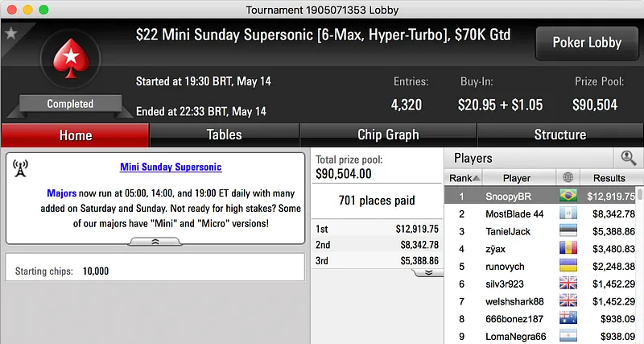The image size is (644, 344).
Task: Click the PokerStars spade logo
Action: pos(70,63)
